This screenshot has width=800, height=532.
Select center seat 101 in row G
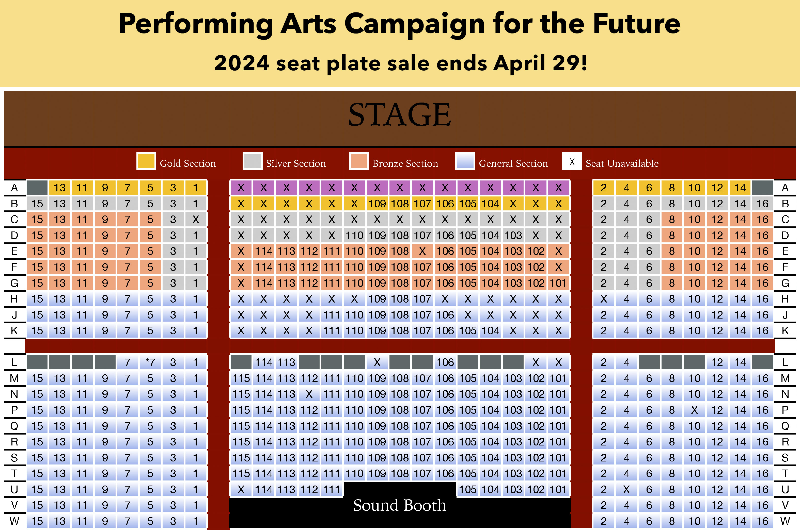click(558, 283)
